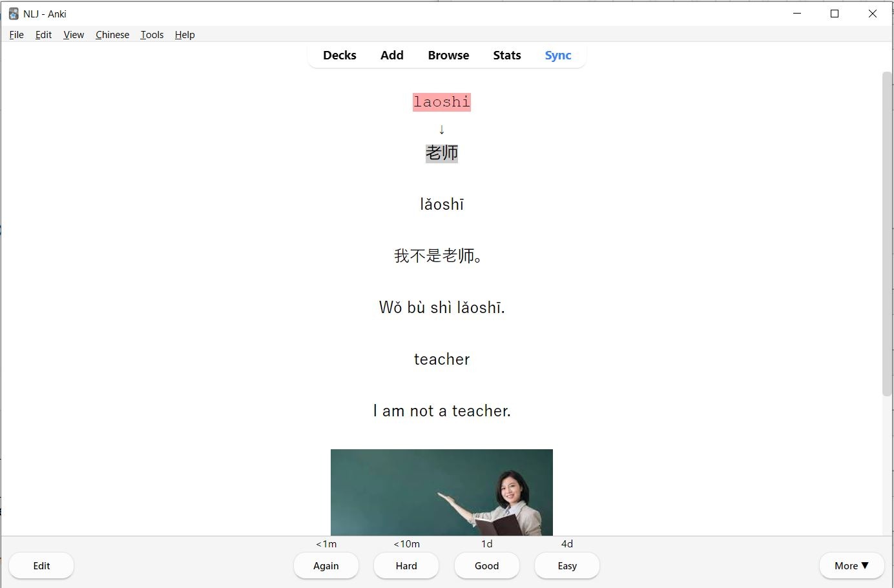This screenshot has height=588, width=894.
Task: Minimize the Anki window
Action: [x=797, y=14]
